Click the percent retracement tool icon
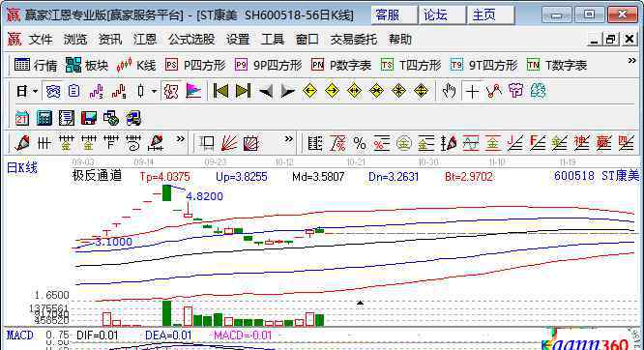Viewport: 644px width, 350px height. point(360,143)
